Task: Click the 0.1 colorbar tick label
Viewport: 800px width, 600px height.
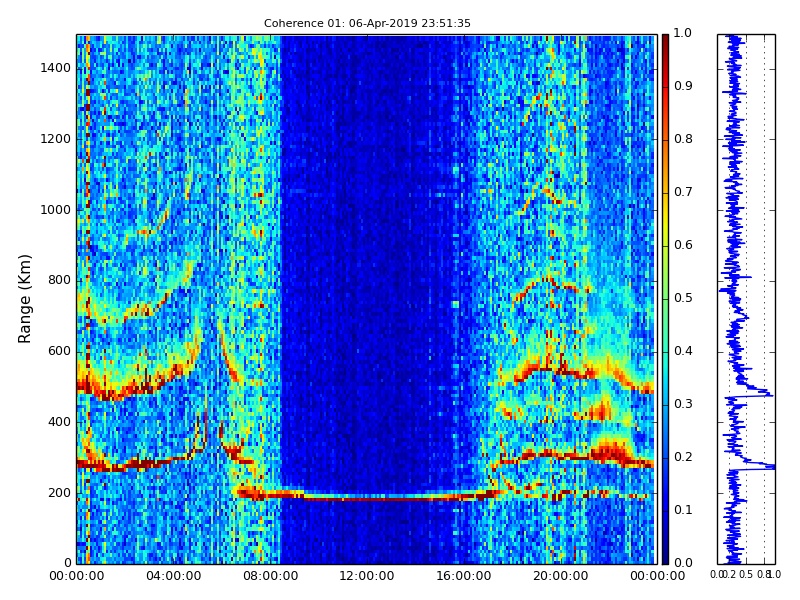Action: [x=683, y=510]
